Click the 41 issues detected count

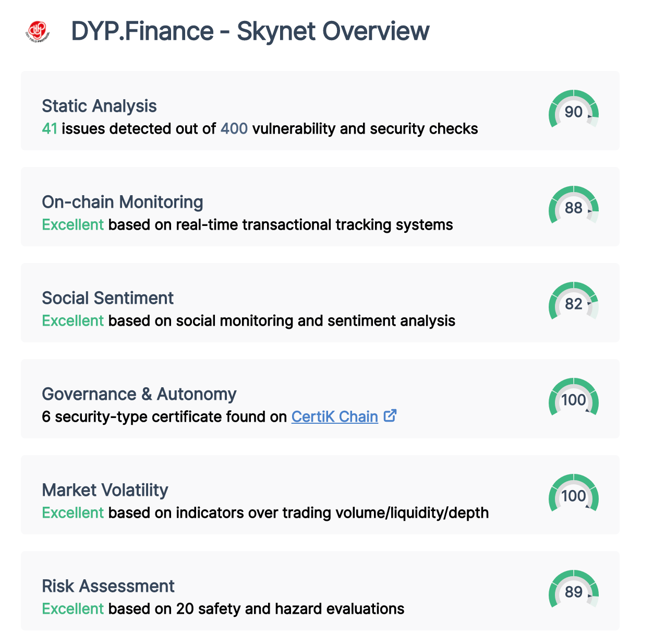[50, 128]
